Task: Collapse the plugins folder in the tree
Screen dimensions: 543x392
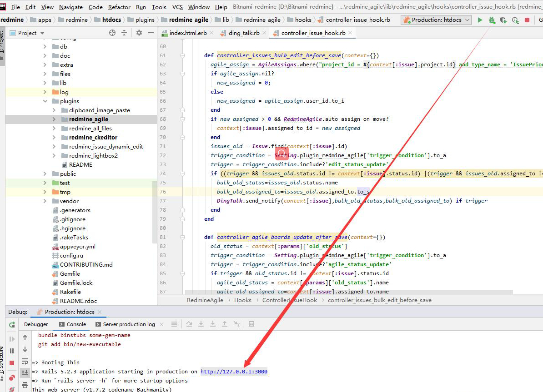Action: coord(45,101)
